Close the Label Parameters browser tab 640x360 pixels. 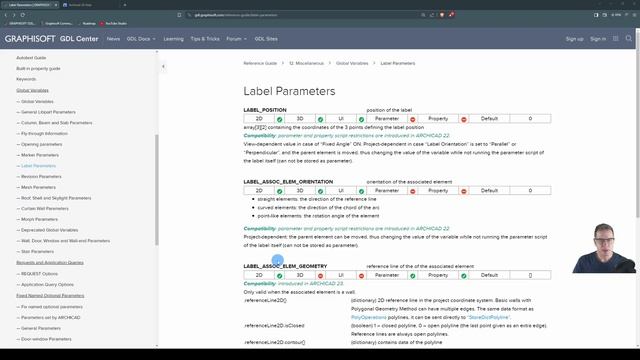[x=56, y=5]
